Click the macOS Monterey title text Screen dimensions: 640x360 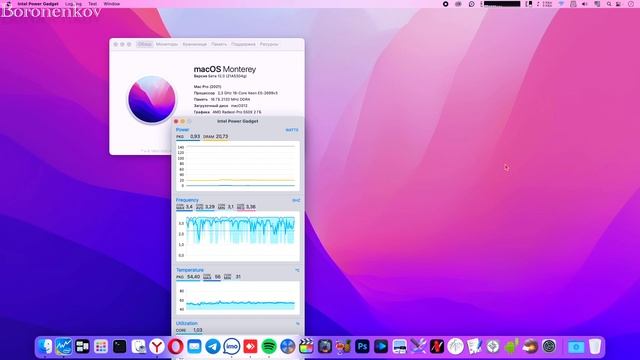(x=225, y=69)
